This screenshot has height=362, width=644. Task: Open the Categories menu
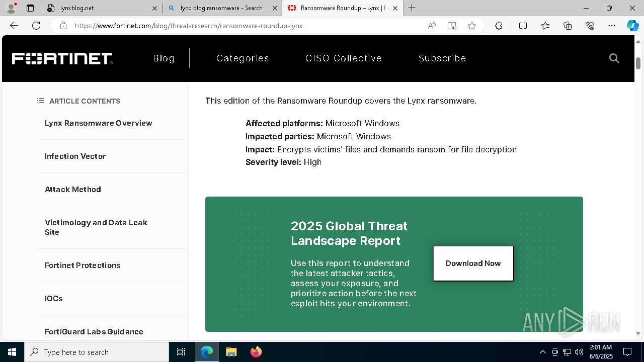click(x=243, y=58)
